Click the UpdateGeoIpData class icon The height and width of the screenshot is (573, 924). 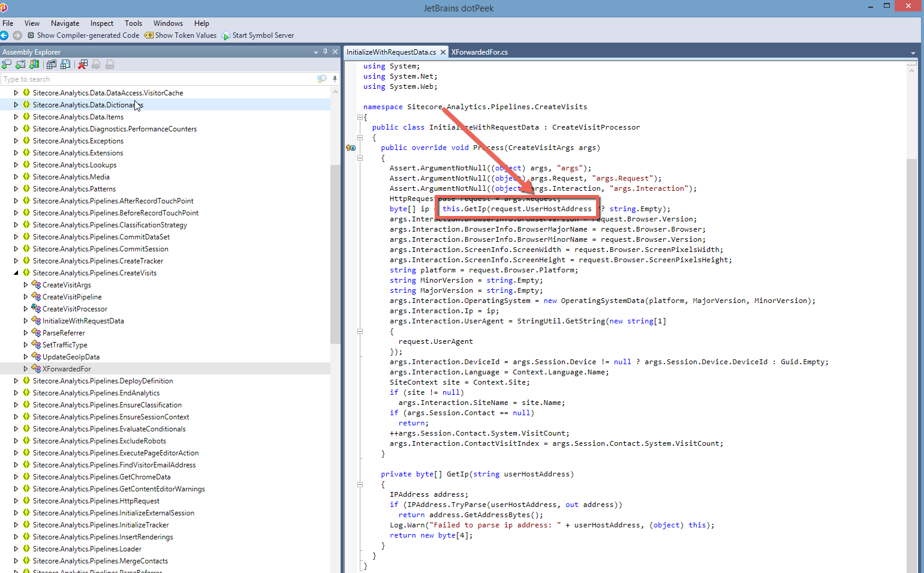[x=36, y=356]
